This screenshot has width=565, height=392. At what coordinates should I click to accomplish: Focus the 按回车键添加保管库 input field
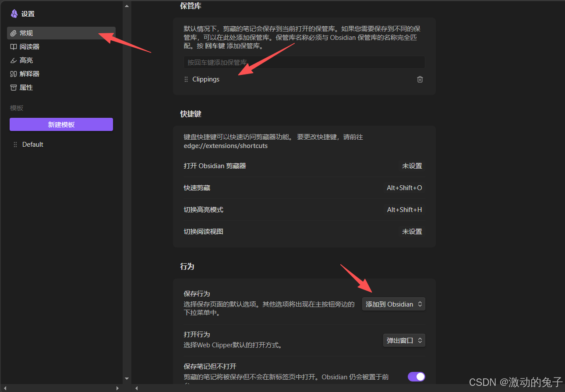pyautogui.click(x=304, y=62)
